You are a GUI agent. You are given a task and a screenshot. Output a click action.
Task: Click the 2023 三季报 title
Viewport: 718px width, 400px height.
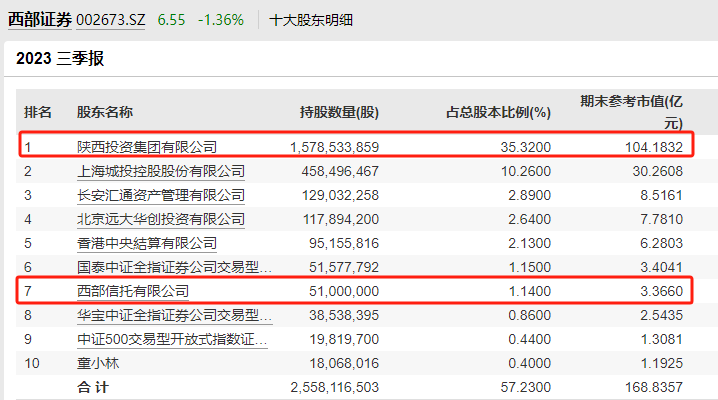tap(60, 59)
